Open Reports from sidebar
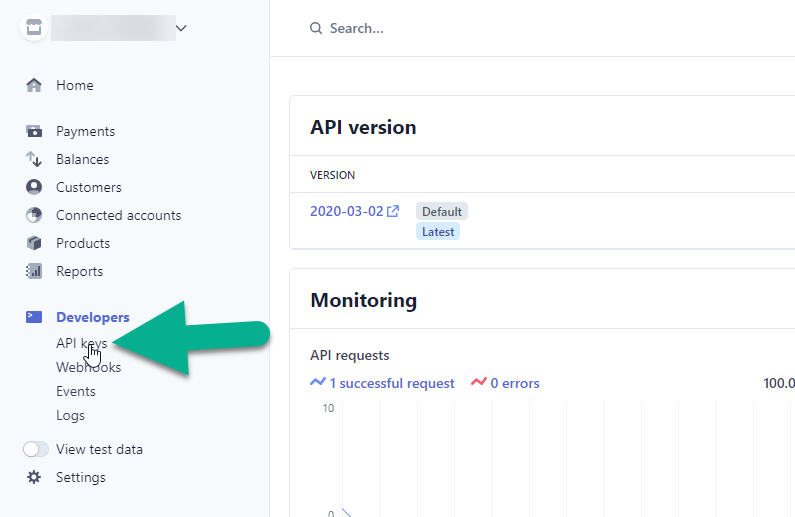 click(x=80, y=271)
